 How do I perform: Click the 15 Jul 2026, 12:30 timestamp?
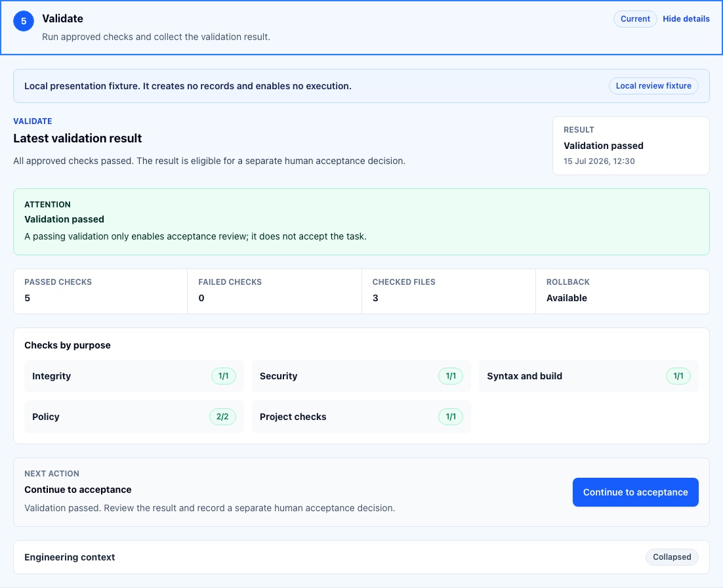pyautogui.click(x=599, y=161)
